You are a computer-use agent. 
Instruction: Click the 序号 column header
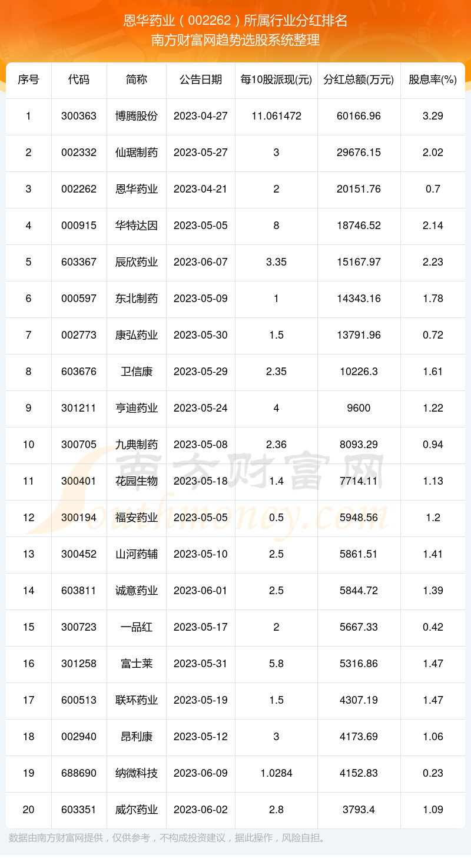pyautogui.click(x=28, y=79)
